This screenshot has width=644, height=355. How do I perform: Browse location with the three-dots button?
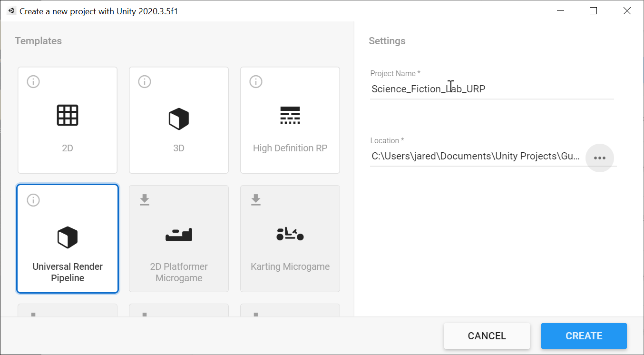[x=600, y=158]
